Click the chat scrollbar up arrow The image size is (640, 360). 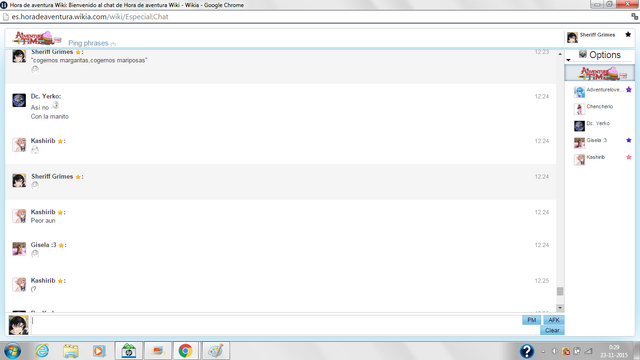pos(560,54)
